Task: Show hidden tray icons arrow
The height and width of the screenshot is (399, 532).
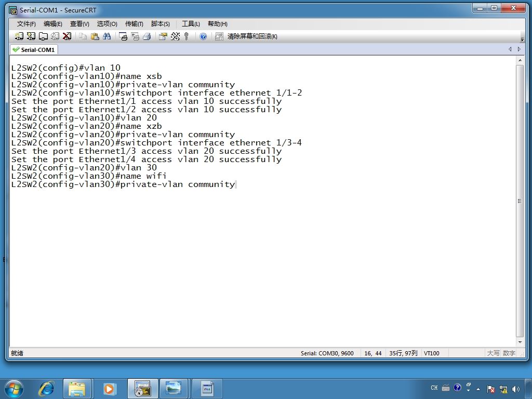Action: click(x=478, y=389)
